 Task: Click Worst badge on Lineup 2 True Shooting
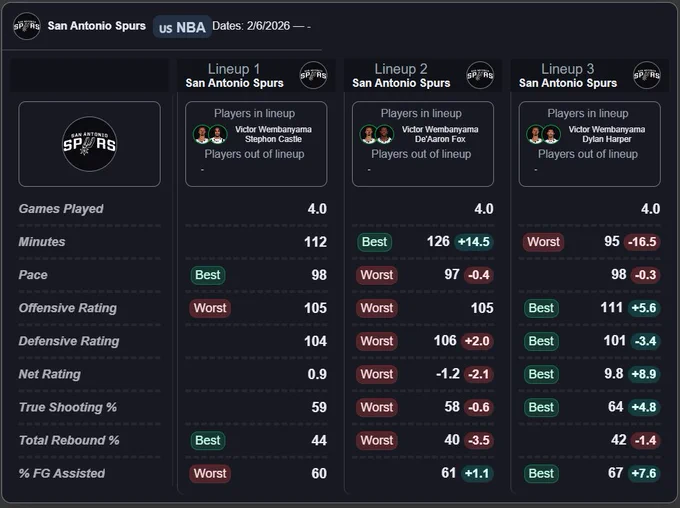pyautogui.click(x=377, y=407)
